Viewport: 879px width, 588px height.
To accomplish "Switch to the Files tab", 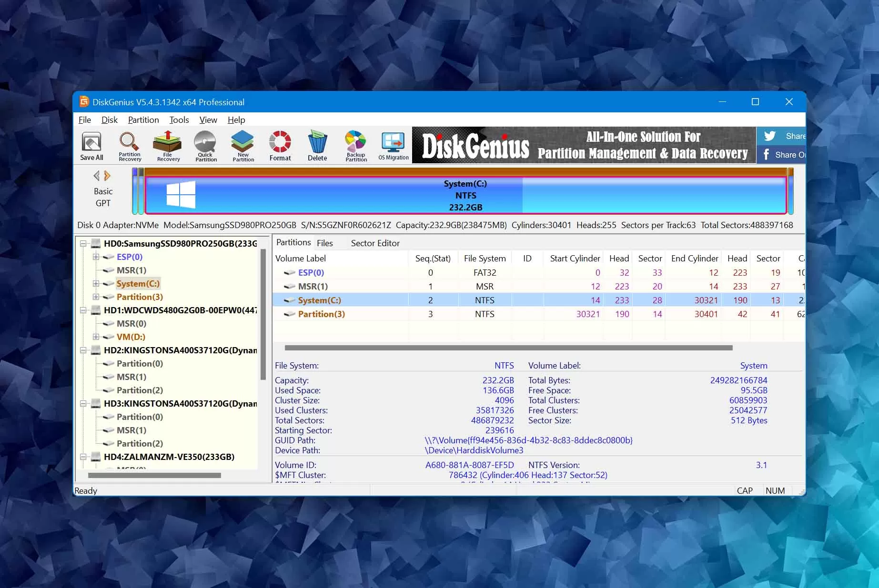I will (325, 243).
